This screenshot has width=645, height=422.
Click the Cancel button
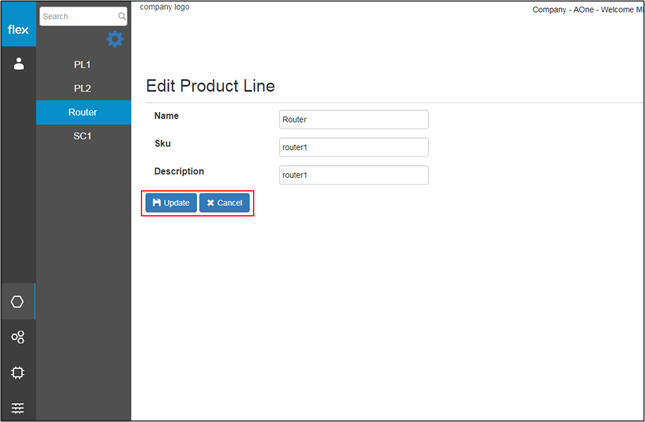point(225,203)
